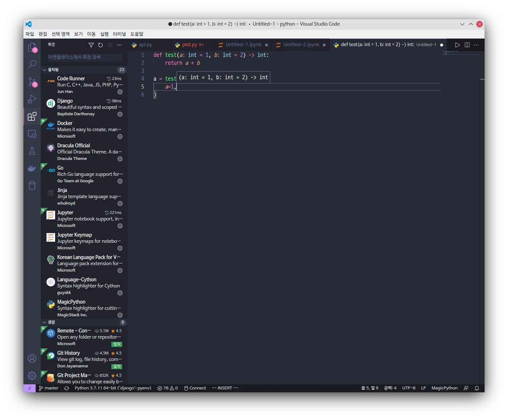Viewport: 508px width, 420px height.
Task: Click the 줄 5, 열 9 cursor position
Action: 370,388
